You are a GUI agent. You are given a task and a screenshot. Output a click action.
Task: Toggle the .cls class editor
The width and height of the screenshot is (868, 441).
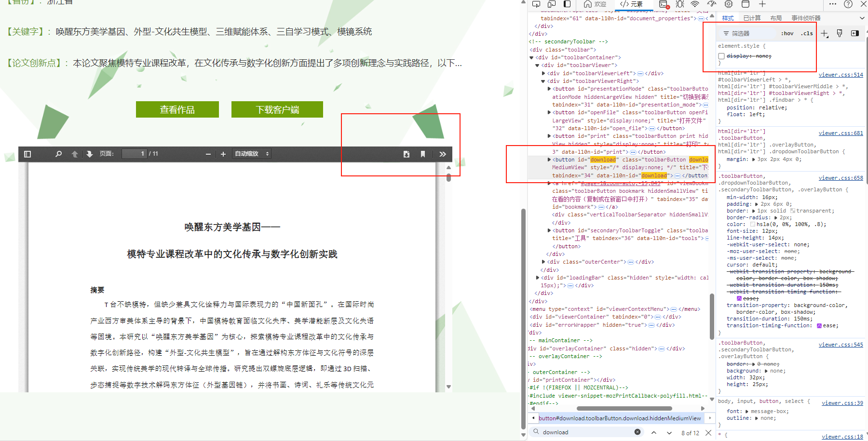pos(807,33)
